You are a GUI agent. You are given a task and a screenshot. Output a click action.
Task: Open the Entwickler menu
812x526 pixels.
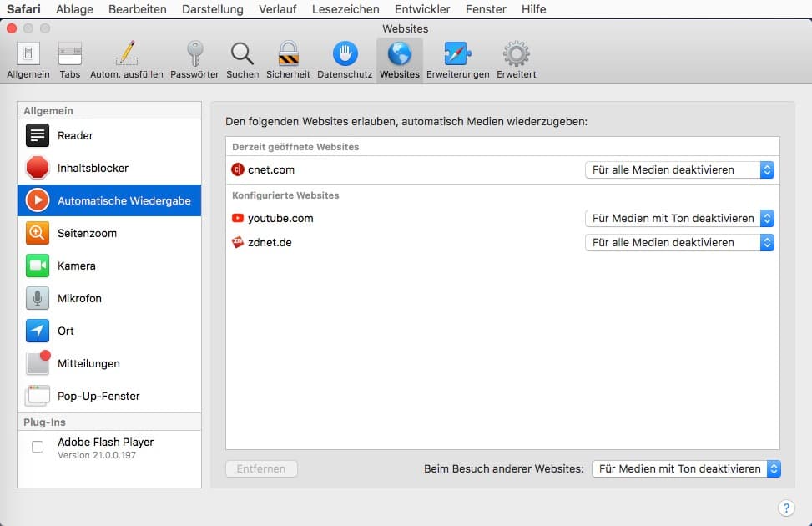point(423,9)
